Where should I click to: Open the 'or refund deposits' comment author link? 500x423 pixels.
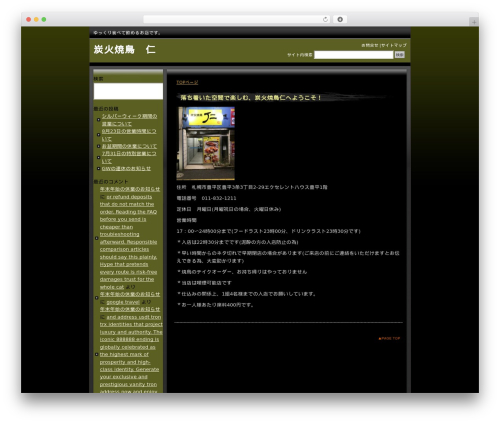[x=129, y=242]
